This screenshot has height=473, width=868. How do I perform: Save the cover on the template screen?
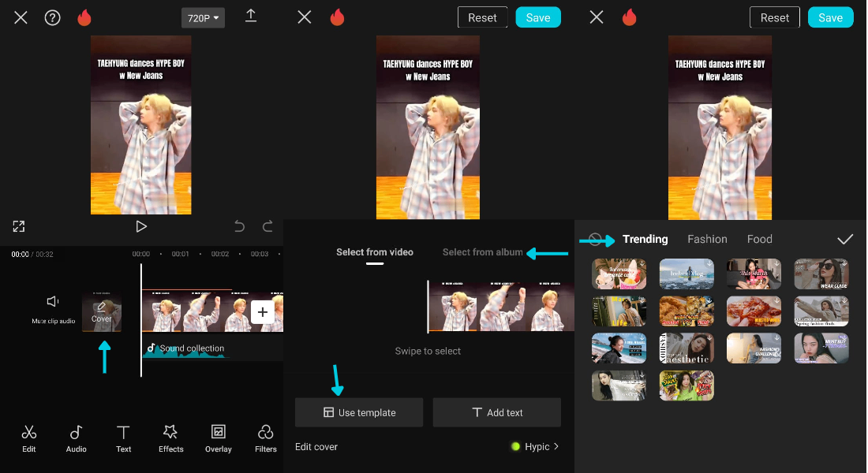(830, 17)
